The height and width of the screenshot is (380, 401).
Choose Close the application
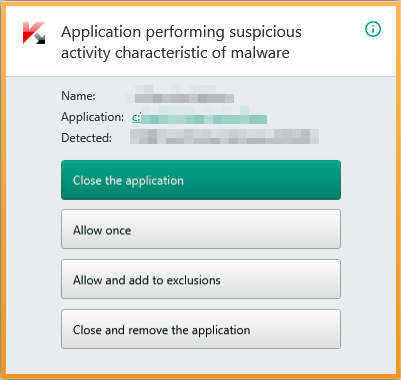[x=201, y=180]
